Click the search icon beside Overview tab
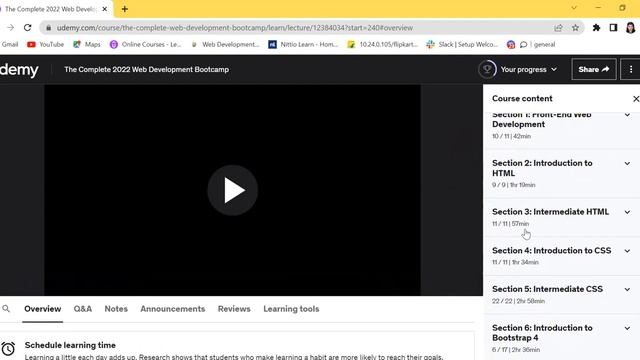The width and height of the screenshot is (640, 360). click(6, 309)
